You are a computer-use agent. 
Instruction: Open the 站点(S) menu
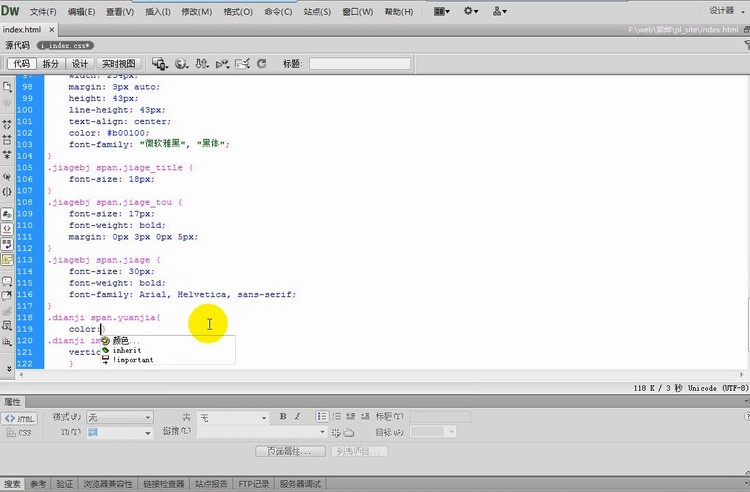click(317, 11)
